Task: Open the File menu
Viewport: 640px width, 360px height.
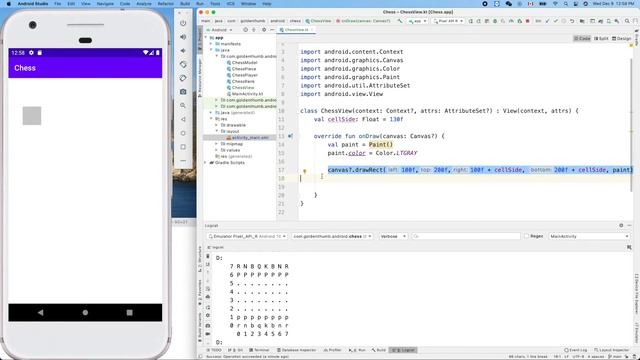Action: tap(58, 4)
